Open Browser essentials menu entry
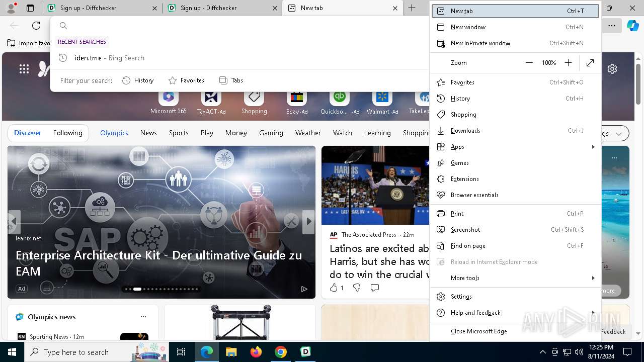The image size is (644, 362). [515, 195]
